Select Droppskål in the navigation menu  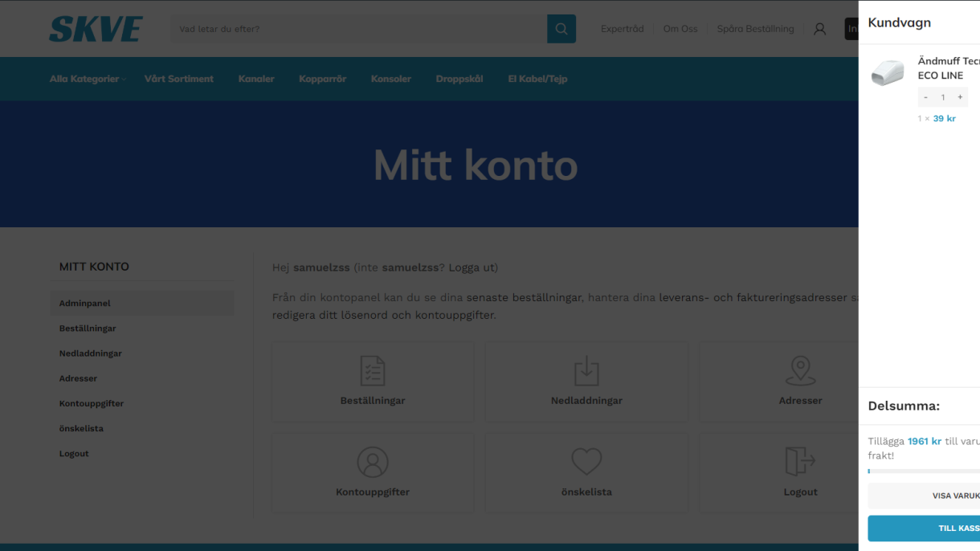[459, 79]
